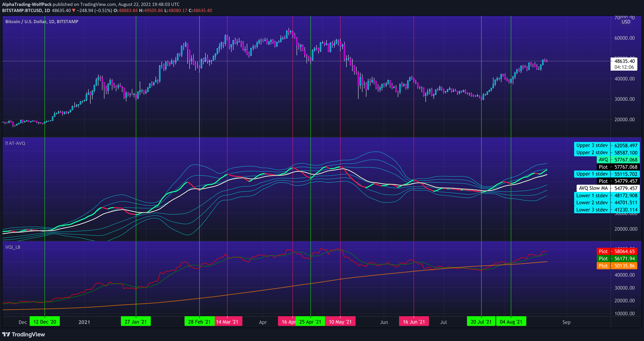Click the Apr time axis label

pyautogui.click(x=263, y=322)
